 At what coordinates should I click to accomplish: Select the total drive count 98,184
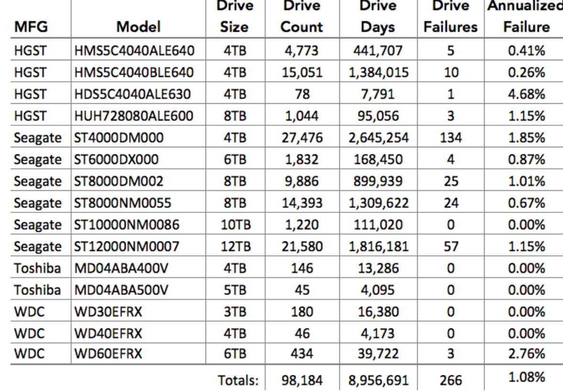(x=302, y=380)
